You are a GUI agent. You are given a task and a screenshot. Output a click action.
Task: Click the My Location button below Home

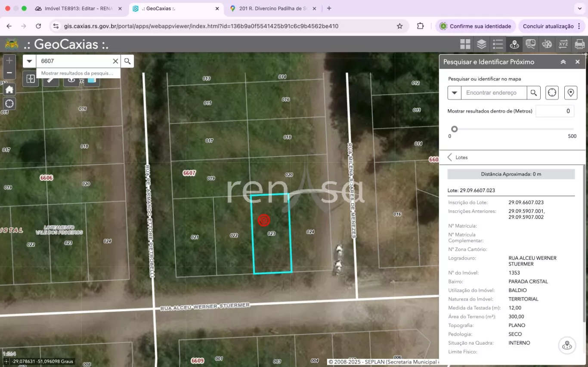[9, 104]
